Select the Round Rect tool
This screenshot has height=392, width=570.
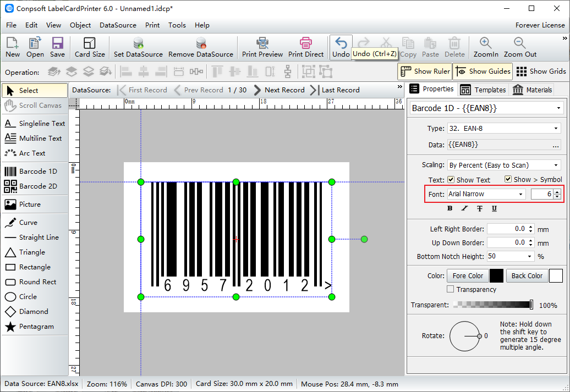[35, 282]
